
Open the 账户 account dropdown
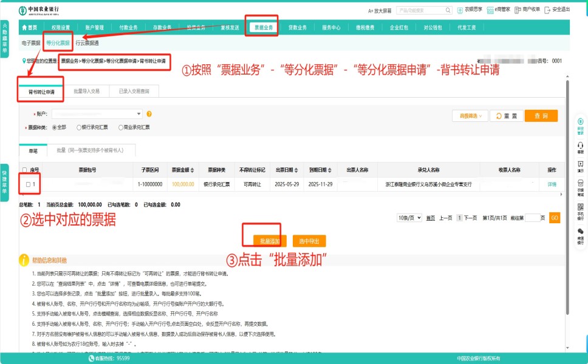[97, 114]
